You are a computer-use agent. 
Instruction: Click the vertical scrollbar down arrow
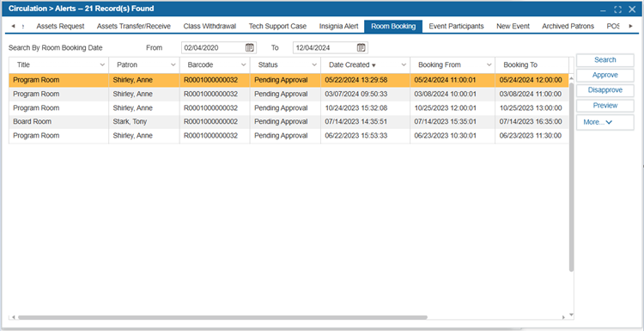[x=571, y=315]
